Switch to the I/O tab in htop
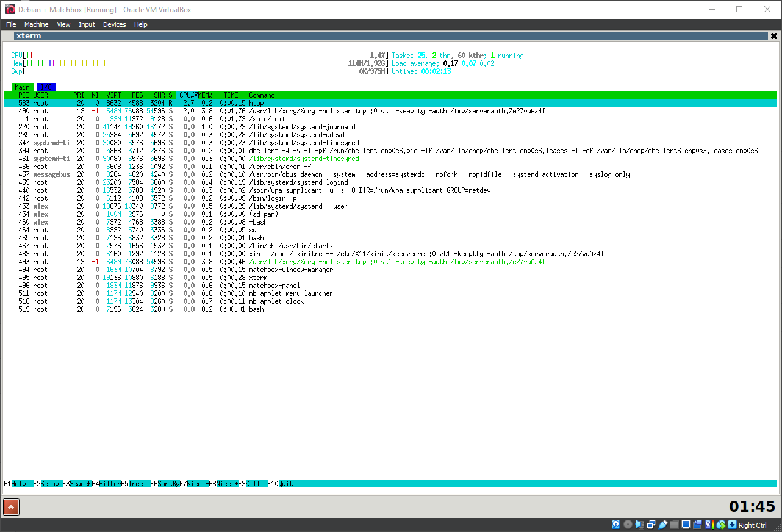Screen dimensions: 782x532 pos(46,87)
